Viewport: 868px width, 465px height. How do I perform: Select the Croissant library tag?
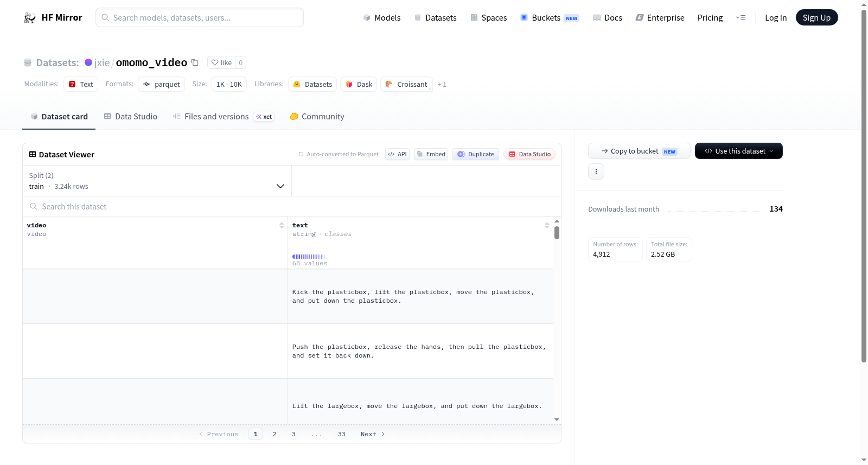(x=406, y=84)
